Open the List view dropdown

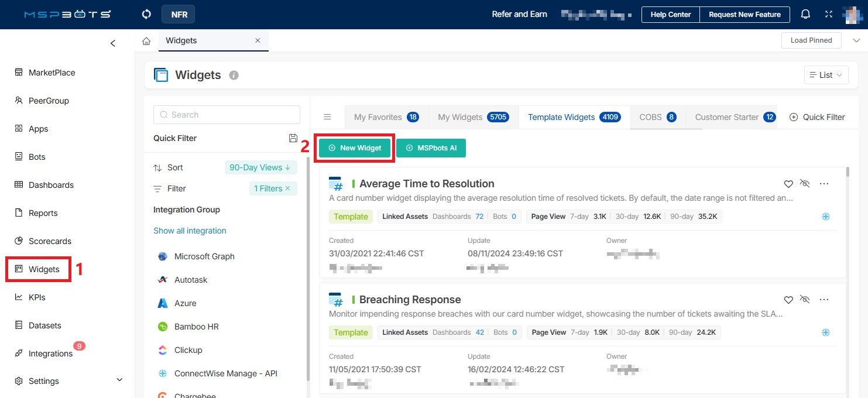coord(826,75)
